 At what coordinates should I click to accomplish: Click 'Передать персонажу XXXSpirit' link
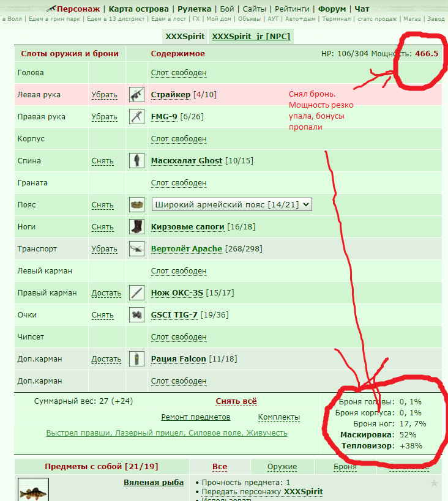pyautogui.click(x=262, y=492)
